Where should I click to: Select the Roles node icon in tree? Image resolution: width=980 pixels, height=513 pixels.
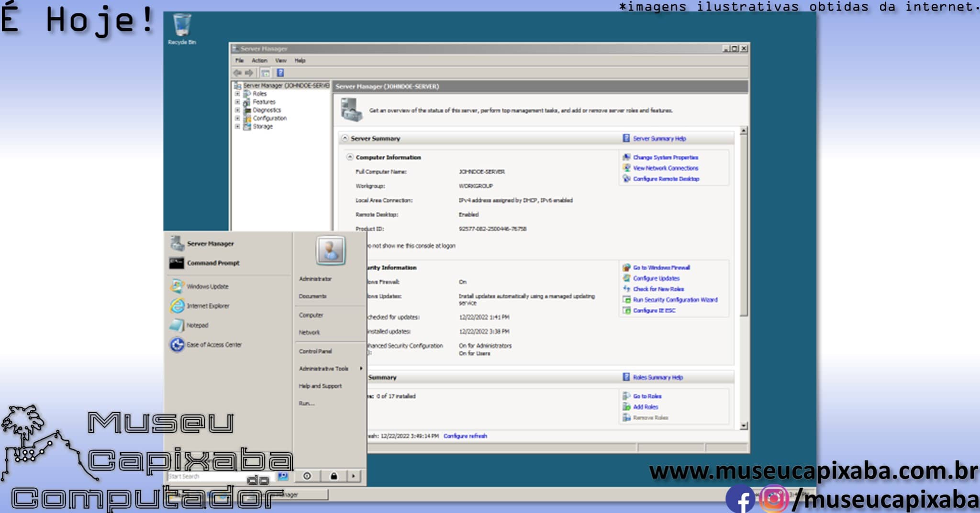click(247, 94)
